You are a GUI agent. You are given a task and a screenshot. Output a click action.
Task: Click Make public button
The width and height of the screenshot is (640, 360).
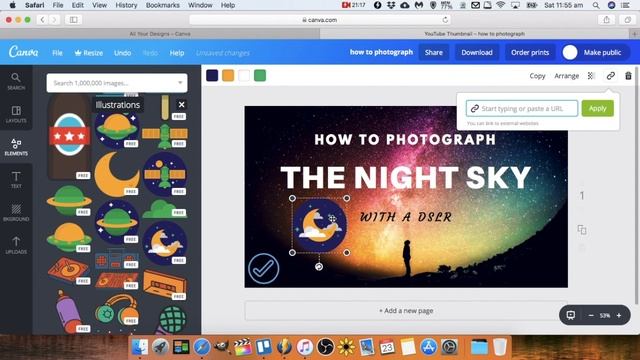pyautogui.click(x=596, y=52)
